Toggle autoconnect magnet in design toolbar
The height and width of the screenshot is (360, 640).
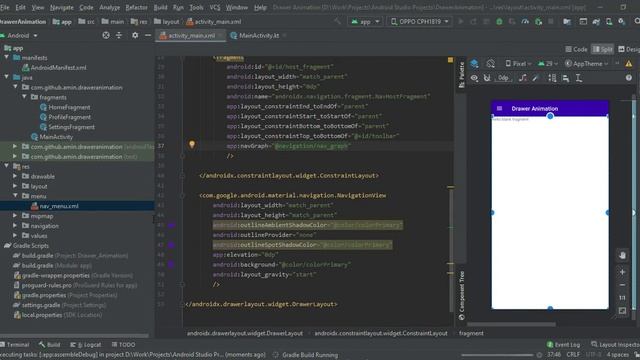click(487, 78)
